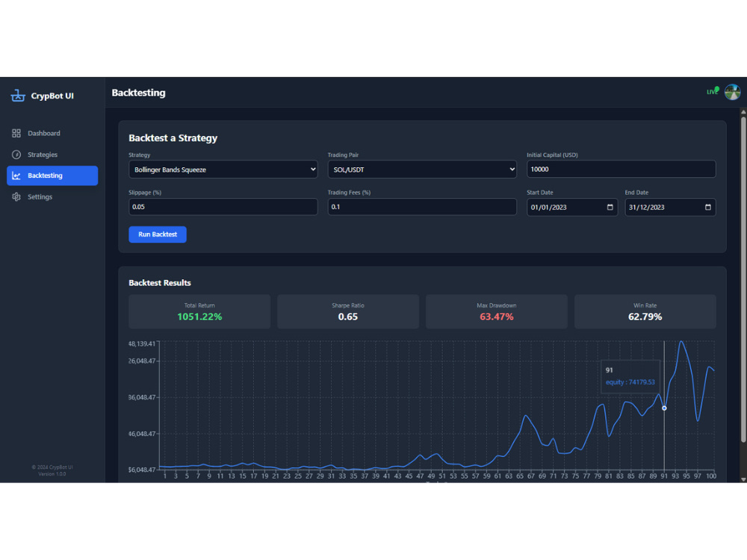Open the Start Date calendar picker icon
Screen dimensions: 747x560
610,207
